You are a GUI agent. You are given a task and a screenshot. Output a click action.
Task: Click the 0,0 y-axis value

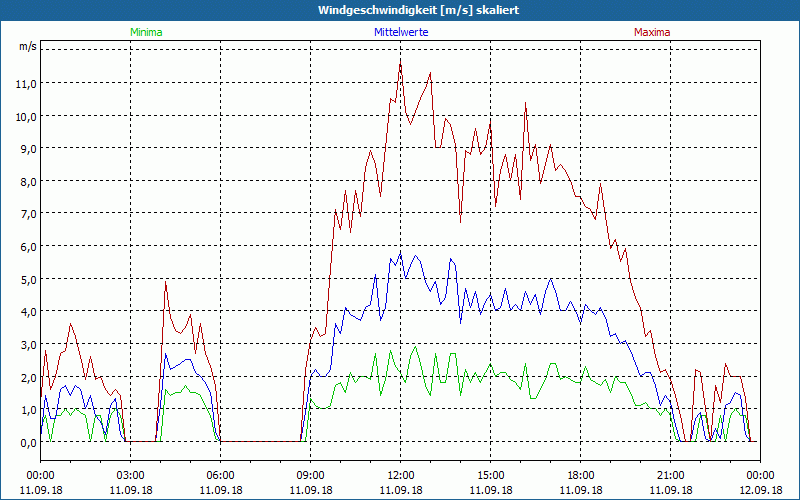28,443
